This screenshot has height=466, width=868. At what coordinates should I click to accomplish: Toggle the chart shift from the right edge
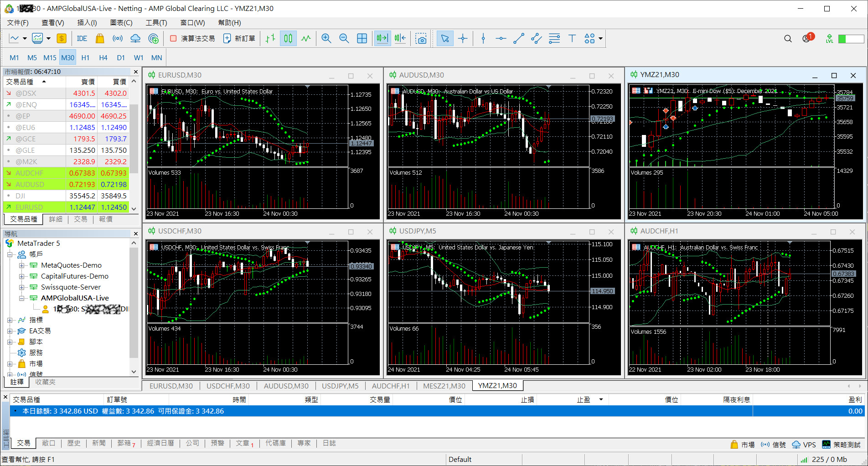[x=400, y=39]
